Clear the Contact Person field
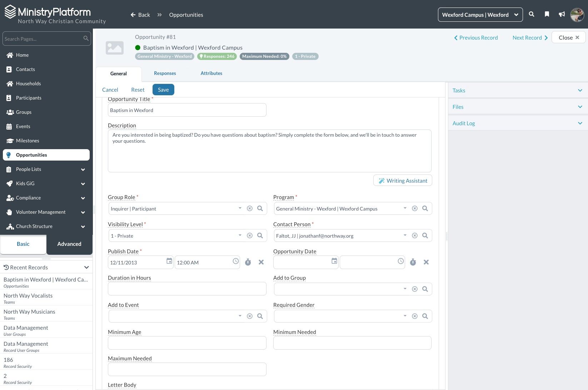 coord(415,235)
